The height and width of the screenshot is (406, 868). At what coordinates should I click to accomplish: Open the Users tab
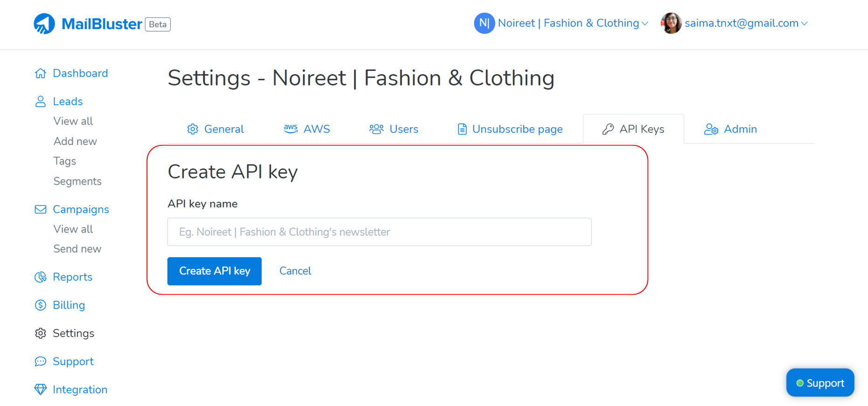pyautogui.click(x=394, y=129)
